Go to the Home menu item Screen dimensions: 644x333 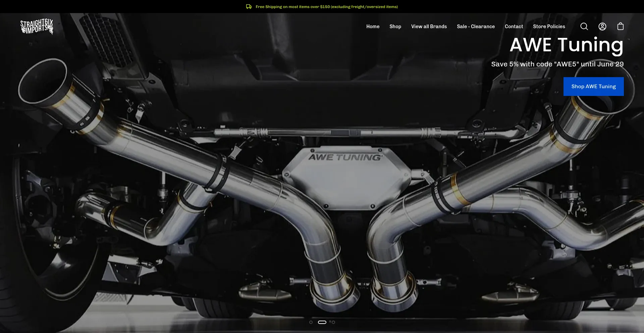(373, 26)
